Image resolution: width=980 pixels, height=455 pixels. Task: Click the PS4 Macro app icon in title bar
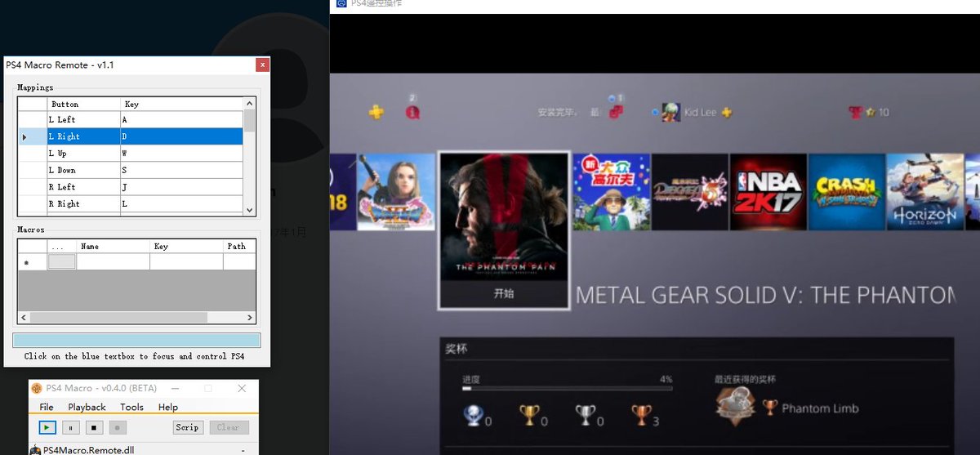37,388
